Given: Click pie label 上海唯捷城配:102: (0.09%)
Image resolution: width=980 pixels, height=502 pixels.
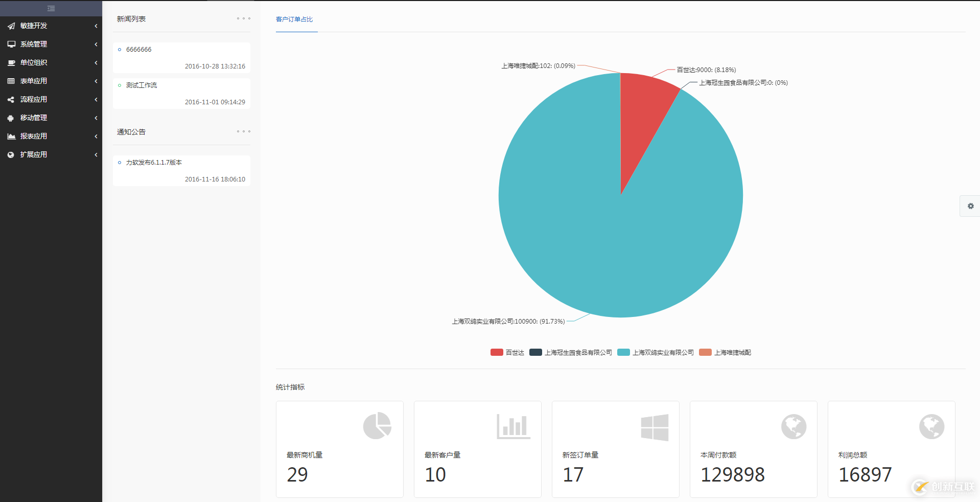Looking at the screenshot, I should coord(539,66).
